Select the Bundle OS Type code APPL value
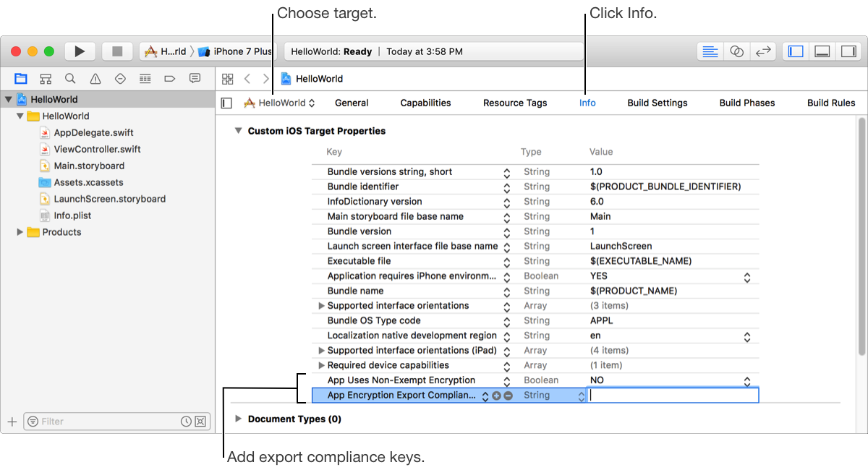The width and height of the screenshot is (868, 470). tap(602, 321)
